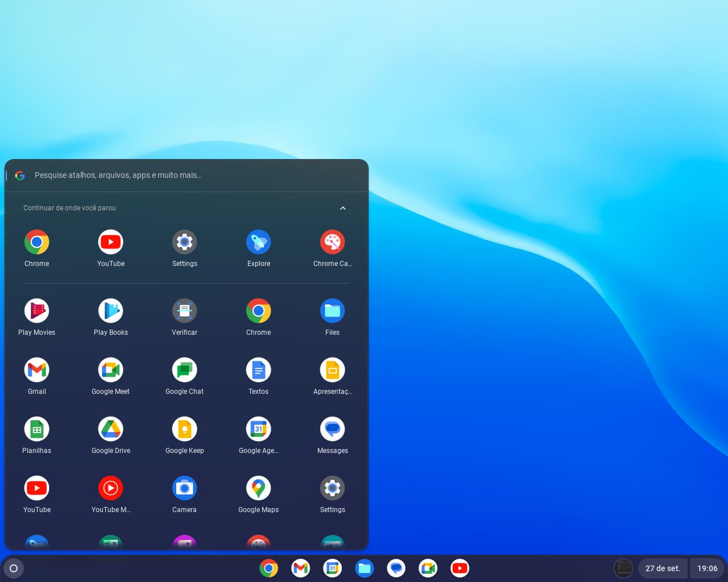Open Gmail from the shelf
Viewport: 728px width, 582px height.
click(301, 568)
